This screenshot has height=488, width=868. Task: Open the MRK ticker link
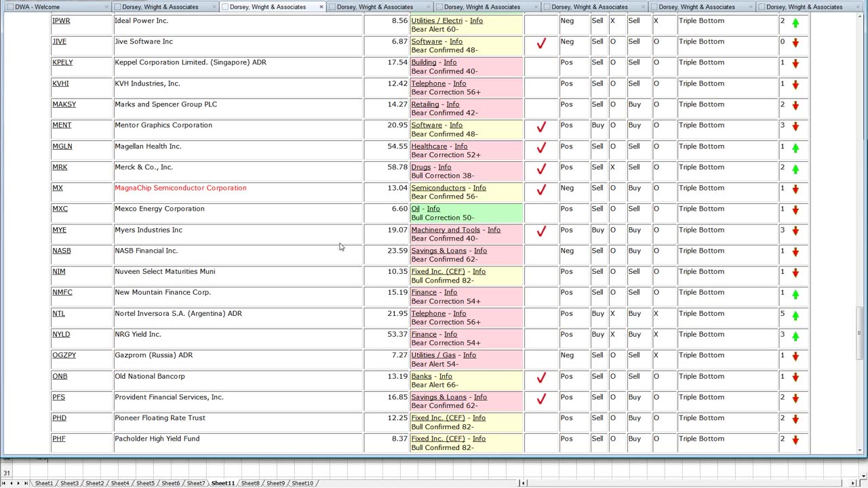click(x=60, y=167)
